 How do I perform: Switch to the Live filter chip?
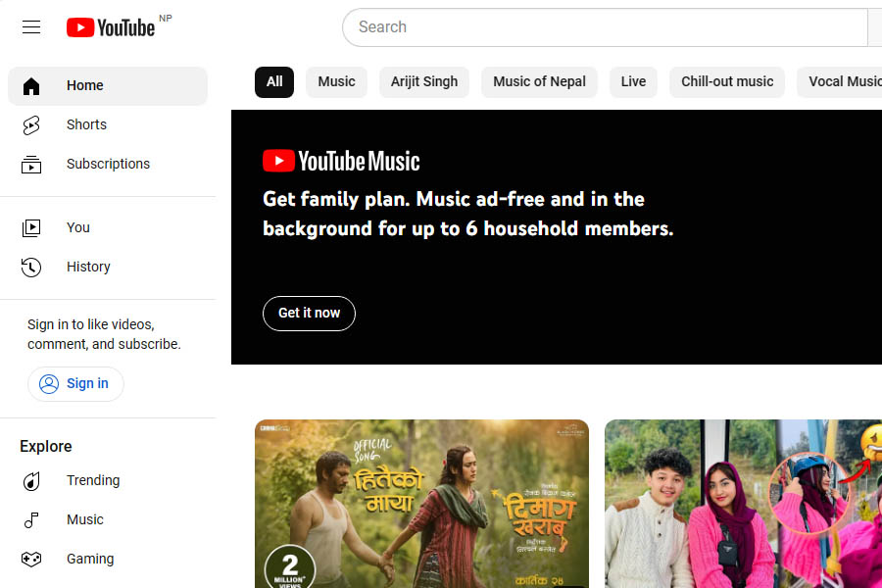click(x=633, y=82)
